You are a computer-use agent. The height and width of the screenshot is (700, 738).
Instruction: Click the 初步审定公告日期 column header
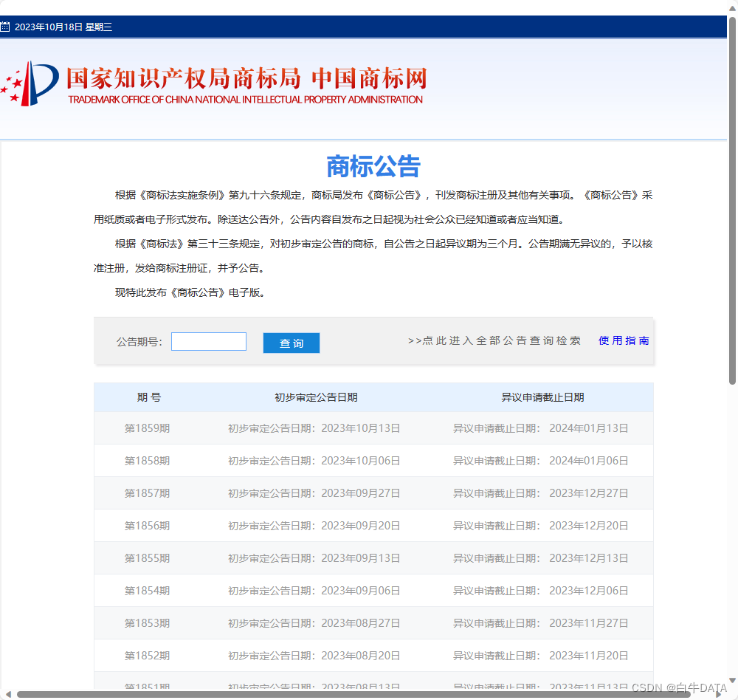click(316, 397)
